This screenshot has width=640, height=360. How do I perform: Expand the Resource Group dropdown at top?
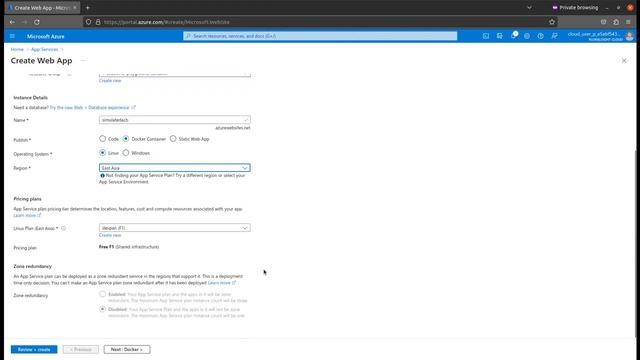(175, 74)
